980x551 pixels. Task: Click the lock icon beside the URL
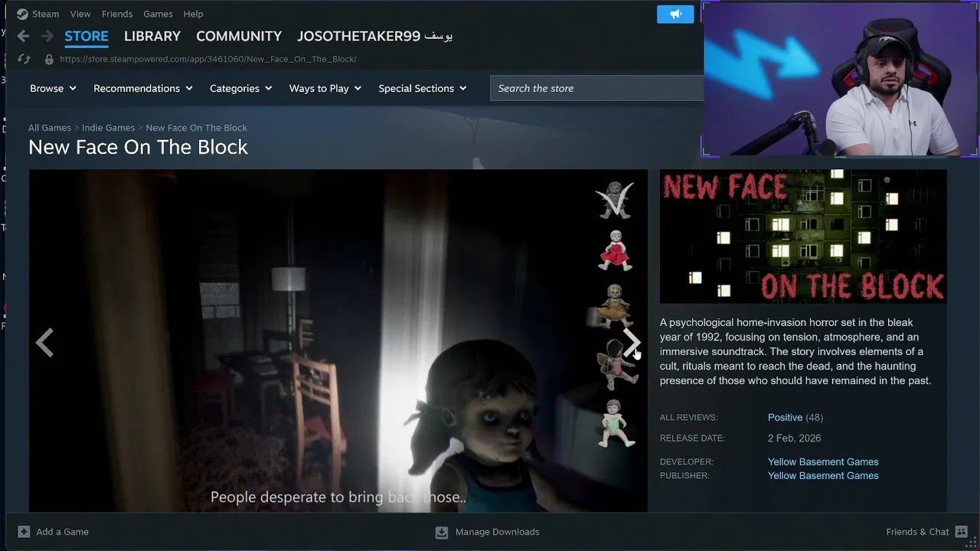(x=49, y=59)
